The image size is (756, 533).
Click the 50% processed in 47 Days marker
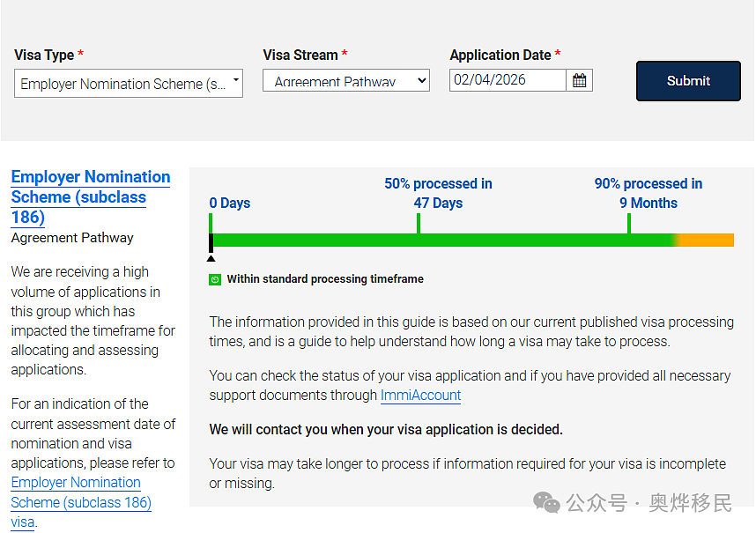coord(438,193)
